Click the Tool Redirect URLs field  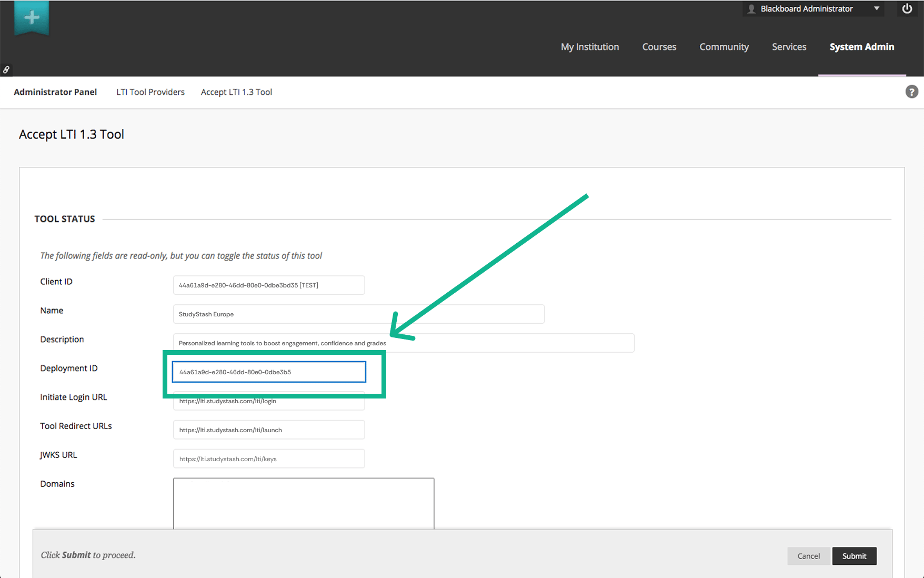(x=269, y=430)
